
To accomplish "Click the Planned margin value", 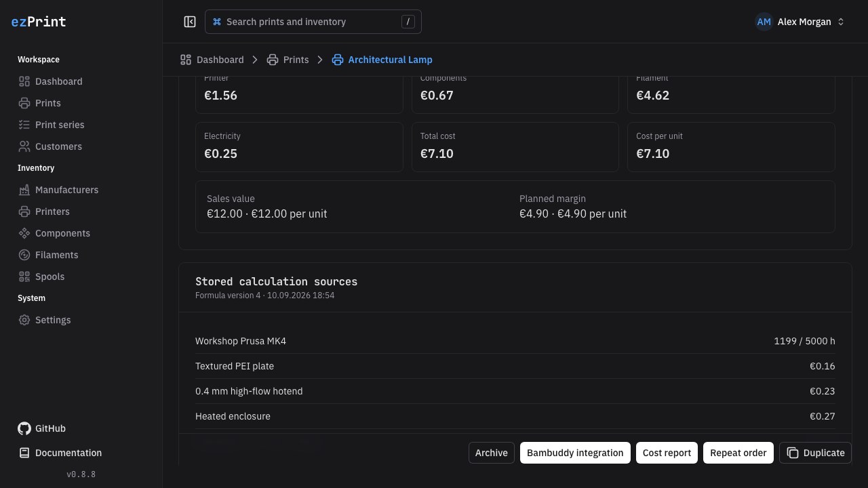I will 573,213.
